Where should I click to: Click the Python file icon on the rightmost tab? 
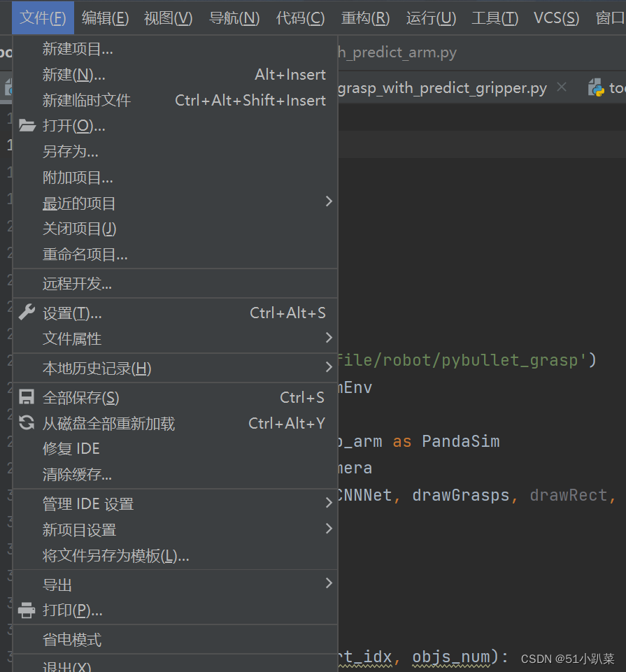click(595, 87)
